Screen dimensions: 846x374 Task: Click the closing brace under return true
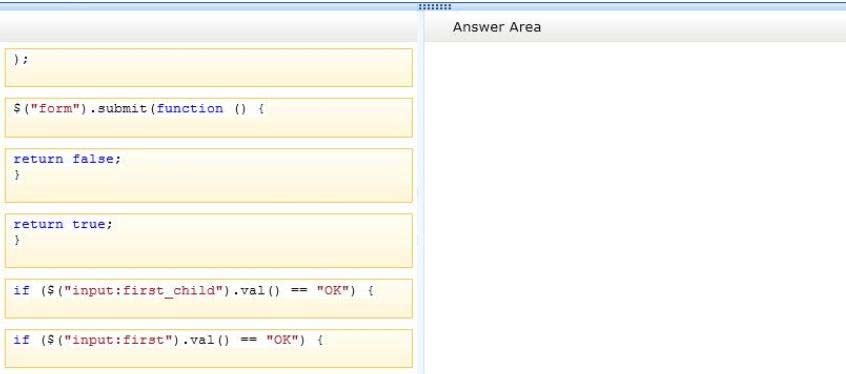pyautogui.click(x=17, y=240)
